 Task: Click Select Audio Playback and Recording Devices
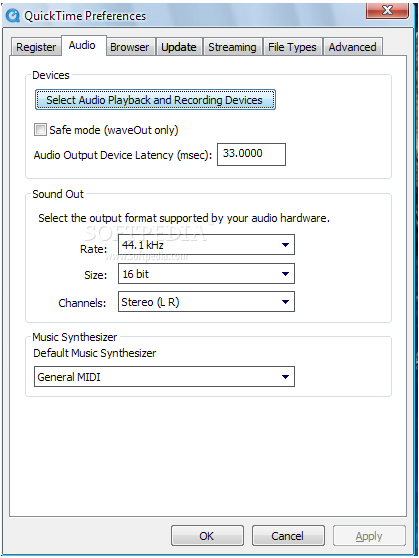coord(155,100)
